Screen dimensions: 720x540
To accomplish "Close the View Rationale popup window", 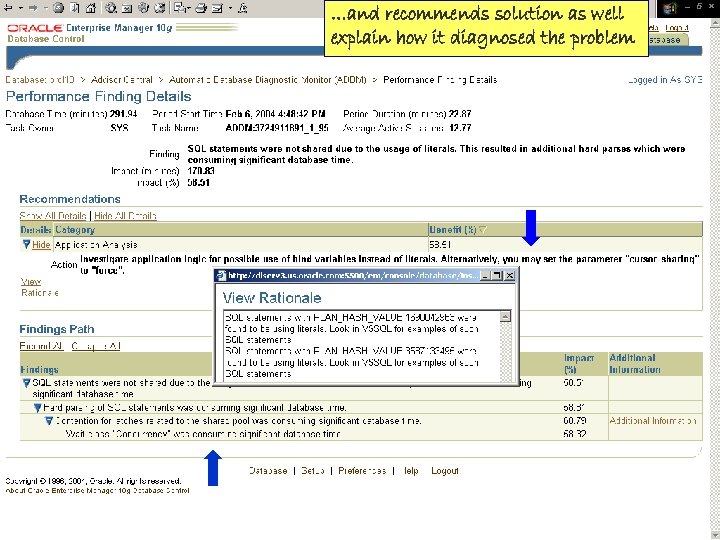I will [510, 276].
